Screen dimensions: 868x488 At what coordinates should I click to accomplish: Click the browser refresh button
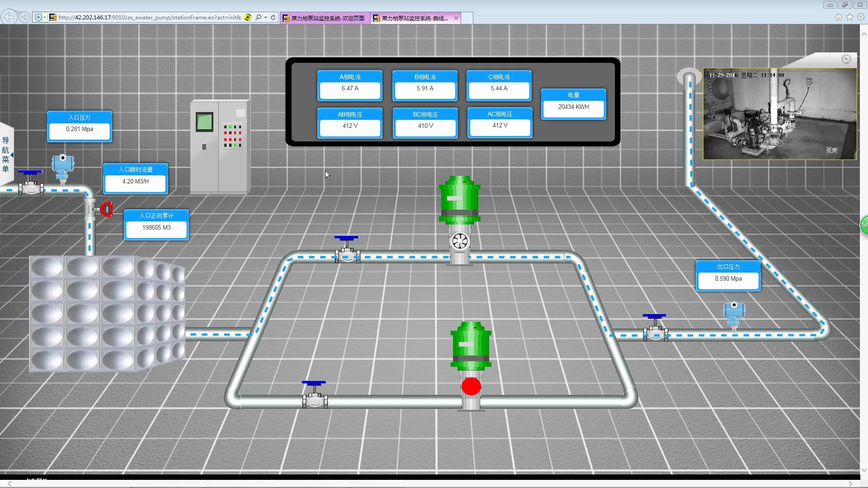point(273,18)
